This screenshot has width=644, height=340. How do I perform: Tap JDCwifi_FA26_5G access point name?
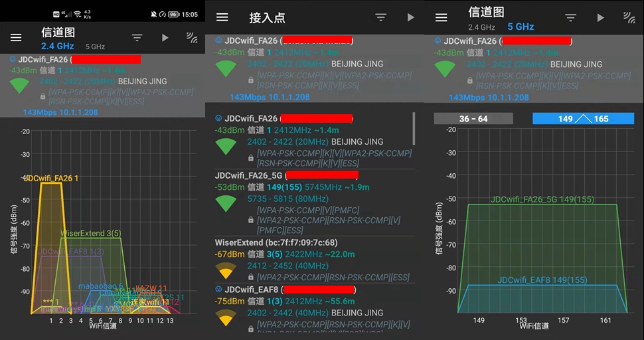coord(248,175)
